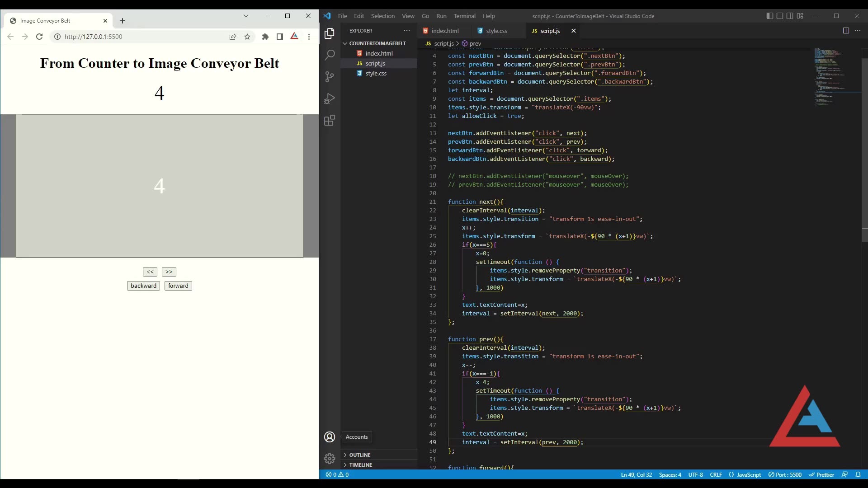Click the >> button on the webpage

pos(169,272)
